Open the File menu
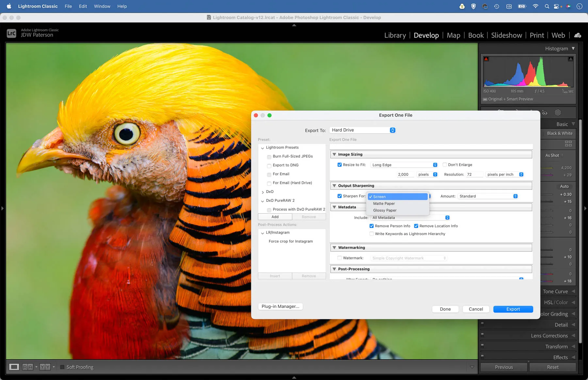This screenshot has height=380, width=588. pos(68,6)
